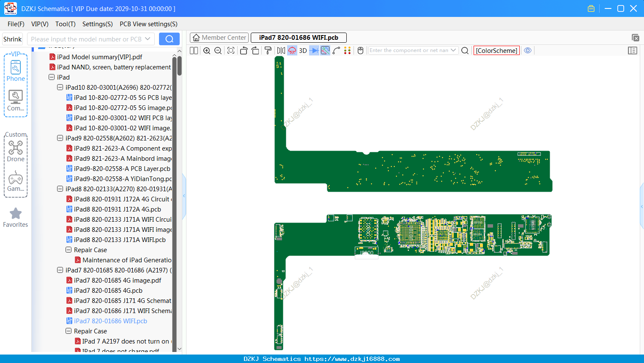Toggle the right side panel layout icon
The height and width of the screenshot is (363, 644).
633,50
